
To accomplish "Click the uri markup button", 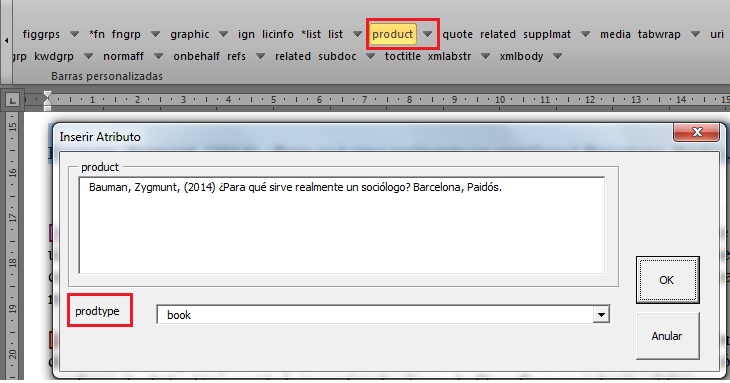I will [x=716, y=34].
